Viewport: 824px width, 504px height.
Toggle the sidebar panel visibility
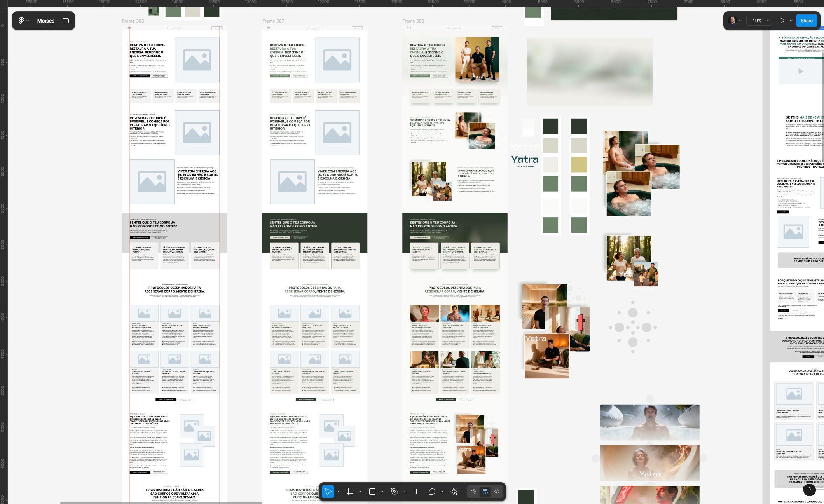66,21
